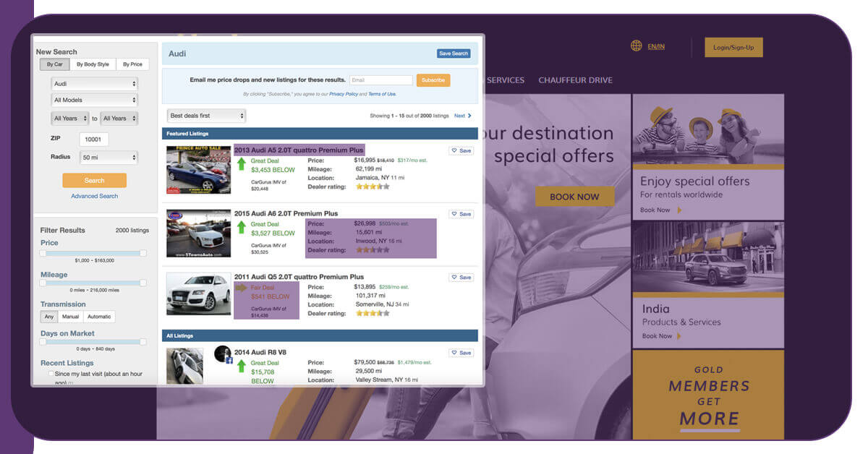Open the Terms of Use link
The width and height of the screenshot is (868, 454).
pyautogui.click(x=382, y=94)
